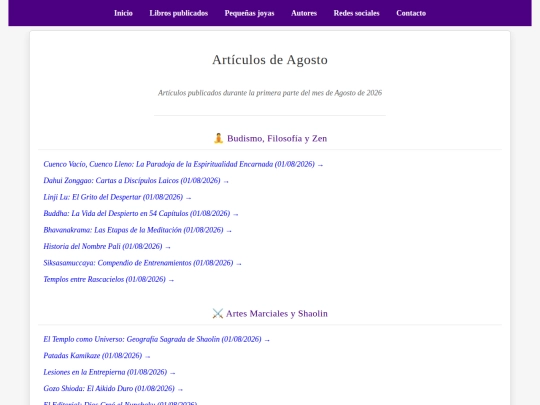Open Dahui Zonggao: Cartas a Discípulos Laicos
540x405 pixels.
pyautogui.click(x=136, y=181)
